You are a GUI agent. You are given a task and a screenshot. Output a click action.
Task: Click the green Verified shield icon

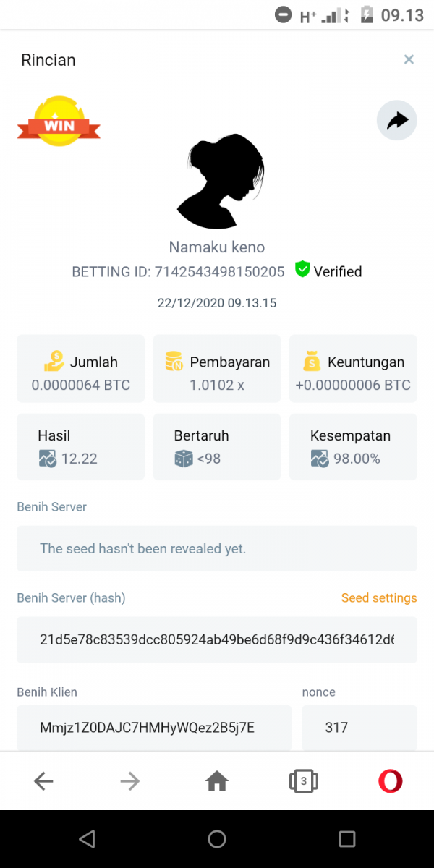302,271
